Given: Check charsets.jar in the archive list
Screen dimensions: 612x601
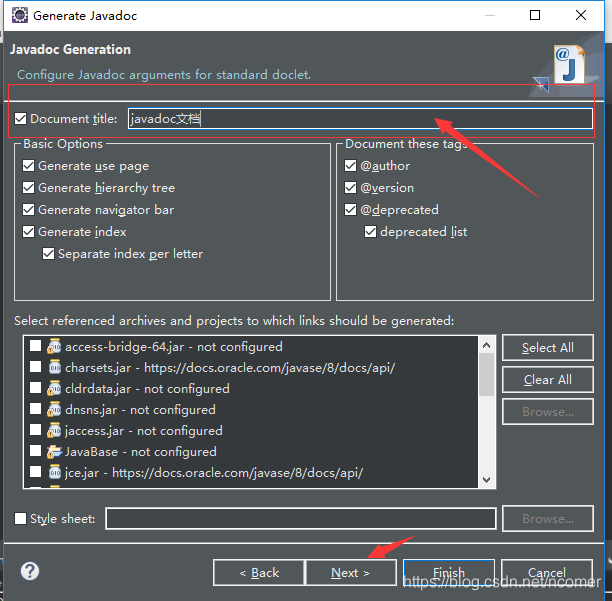Looking at the screenshot, I should point(36,367).
